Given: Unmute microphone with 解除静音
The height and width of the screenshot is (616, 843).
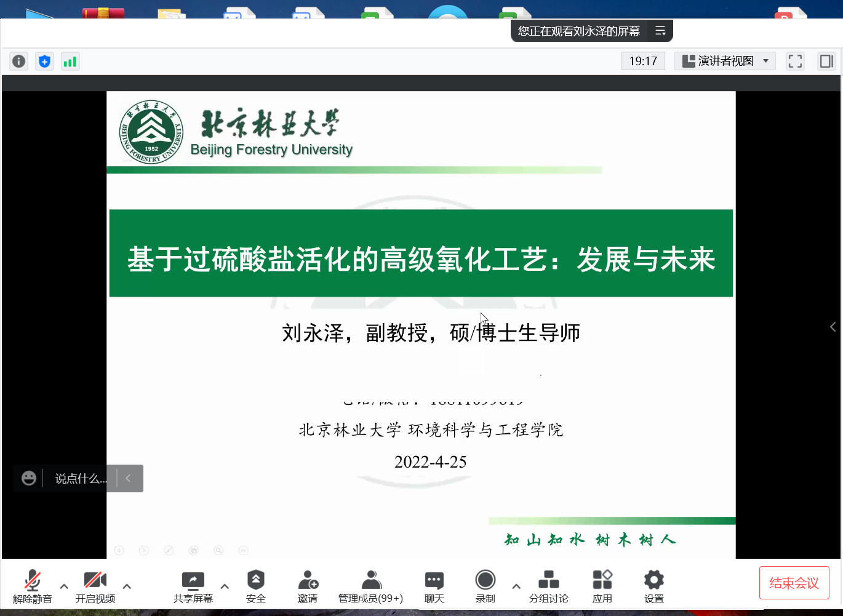Looking at the screenshot, I should [32, 586].
